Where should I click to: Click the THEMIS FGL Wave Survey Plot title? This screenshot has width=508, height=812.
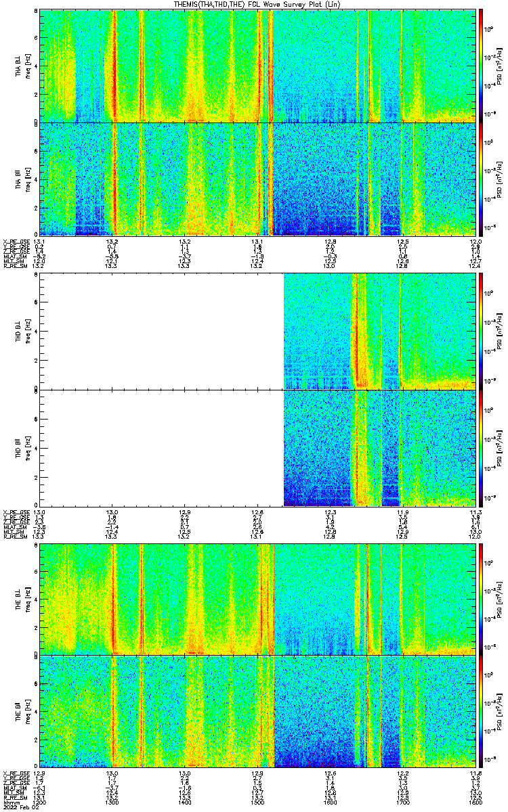click(257, 4)
